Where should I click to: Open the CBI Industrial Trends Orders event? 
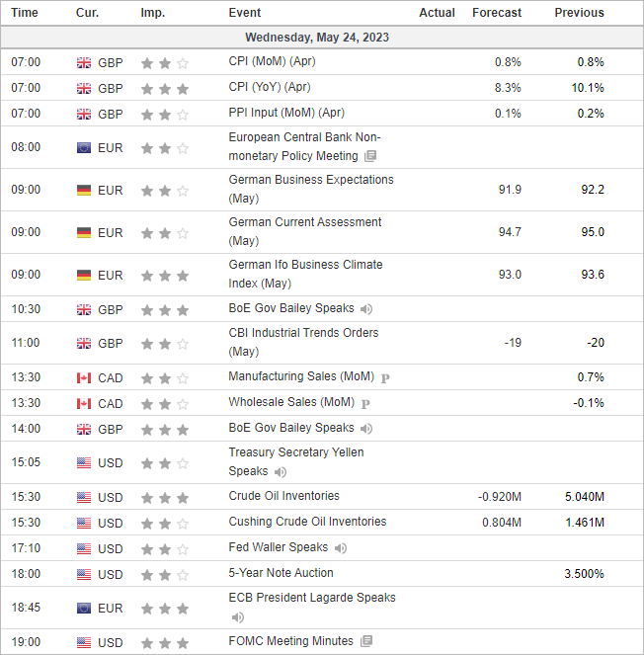(303, 342)
